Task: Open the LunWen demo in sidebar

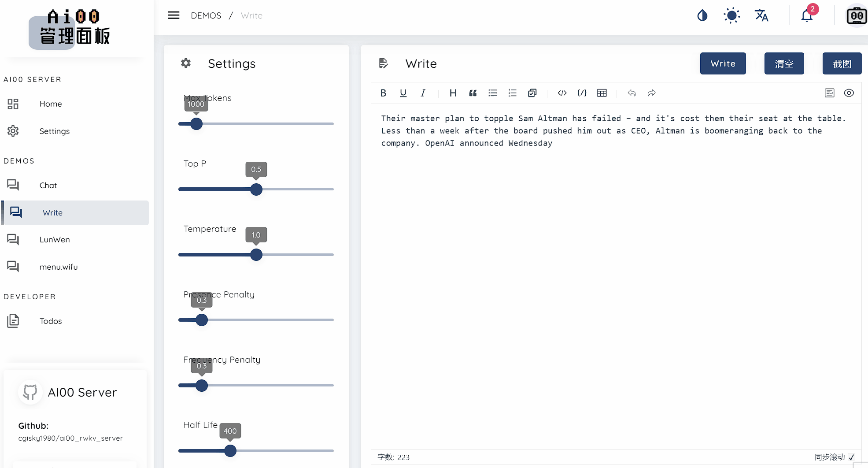Action: point(75,240)
